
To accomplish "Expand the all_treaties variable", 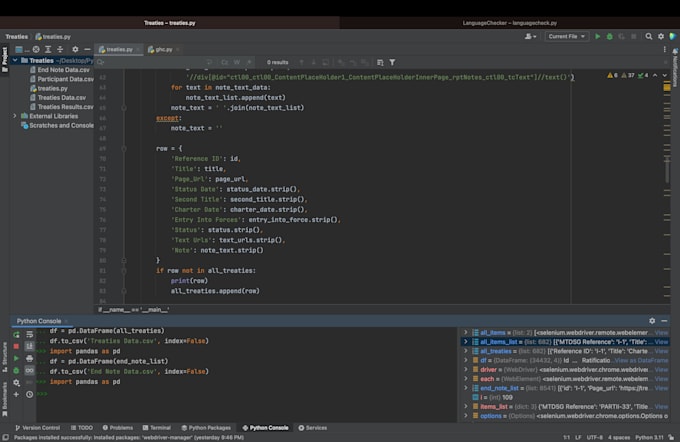I will 465,351.
